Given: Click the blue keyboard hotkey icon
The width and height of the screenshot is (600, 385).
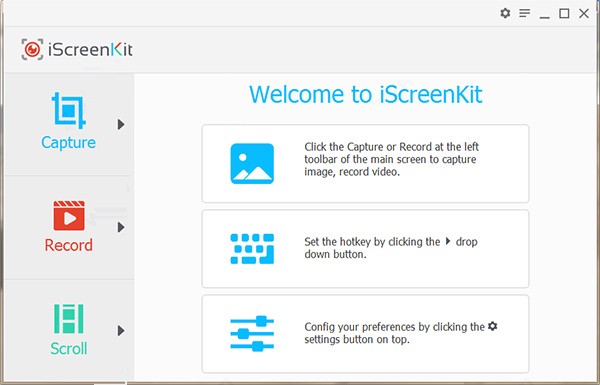Looking at the screenshot, I should pyautogui.click(x=252, y=249).
